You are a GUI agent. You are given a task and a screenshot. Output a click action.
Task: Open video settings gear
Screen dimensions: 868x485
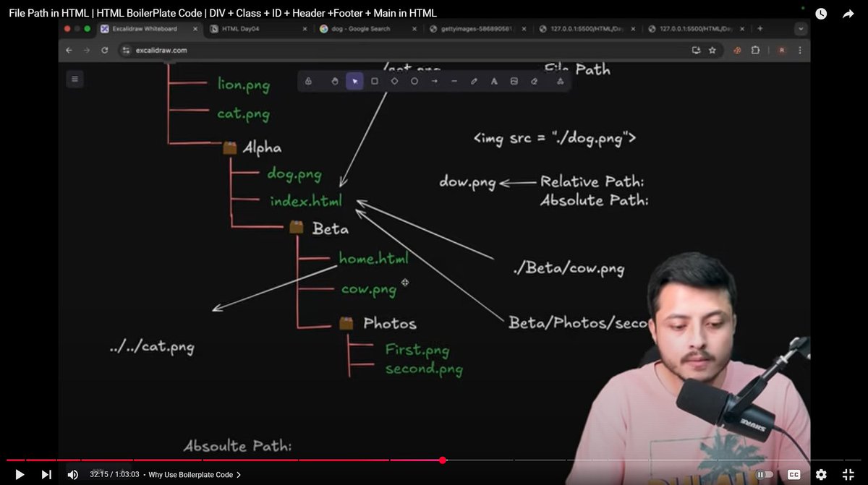pos(821,474)
